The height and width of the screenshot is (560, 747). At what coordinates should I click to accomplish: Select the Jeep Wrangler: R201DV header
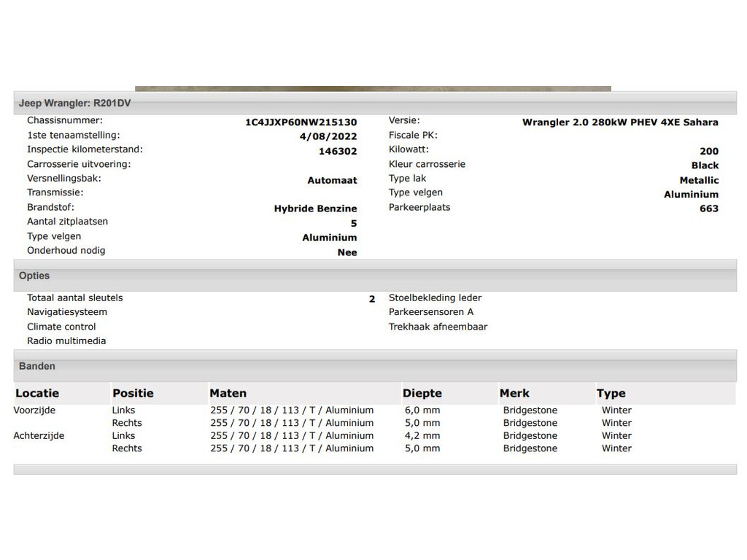click(x=74, y=103)
